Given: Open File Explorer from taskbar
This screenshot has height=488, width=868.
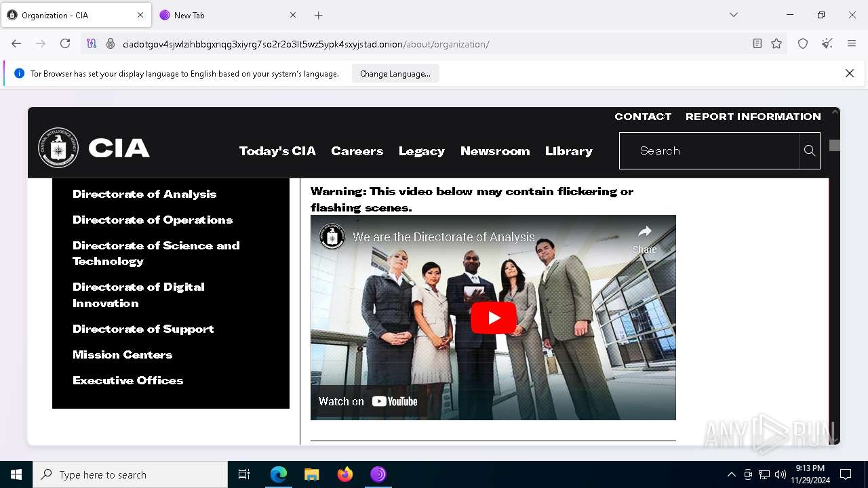Looking at the screenshot, I should [312, 474].
